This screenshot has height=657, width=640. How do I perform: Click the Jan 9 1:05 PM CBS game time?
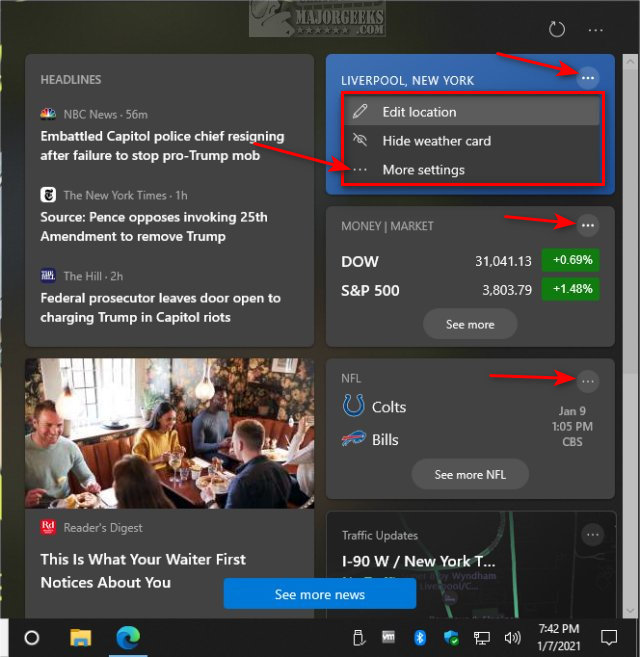click(x=572, y=426)
